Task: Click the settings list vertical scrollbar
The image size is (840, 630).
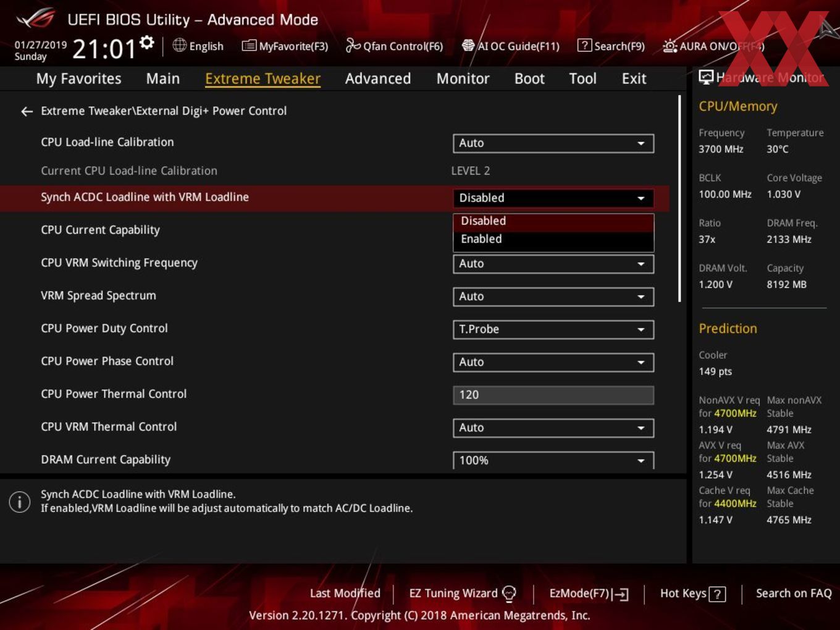Action: pyautogui.click(x=679, y=198)
